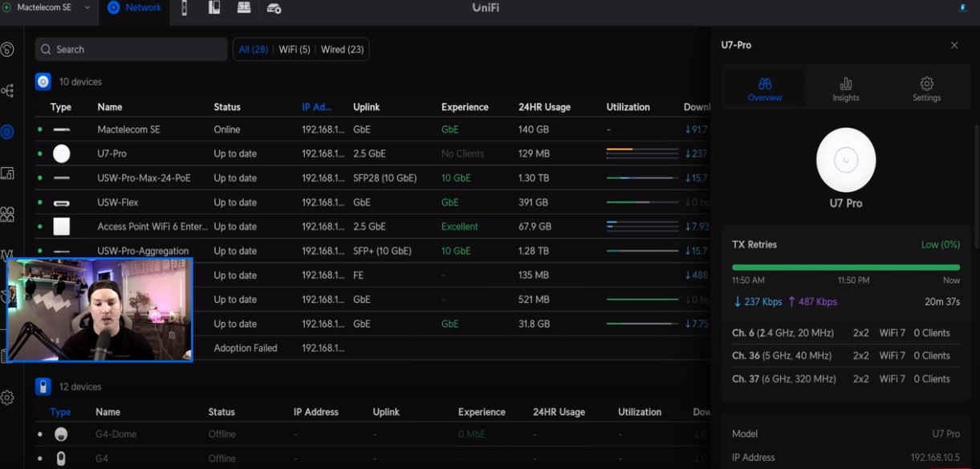980x469 pixels.
Task: Sort network devices by Experience column
Action: [465, 107]
